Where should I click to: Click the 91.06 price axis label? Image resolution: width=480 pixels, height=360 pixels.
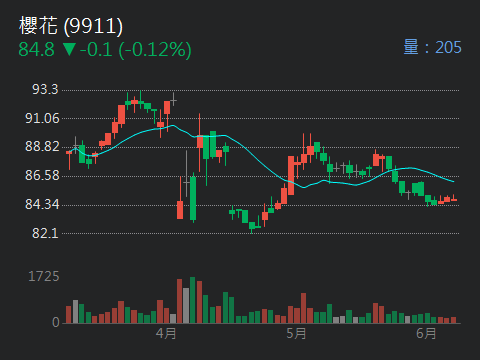[x=42, y=118]
